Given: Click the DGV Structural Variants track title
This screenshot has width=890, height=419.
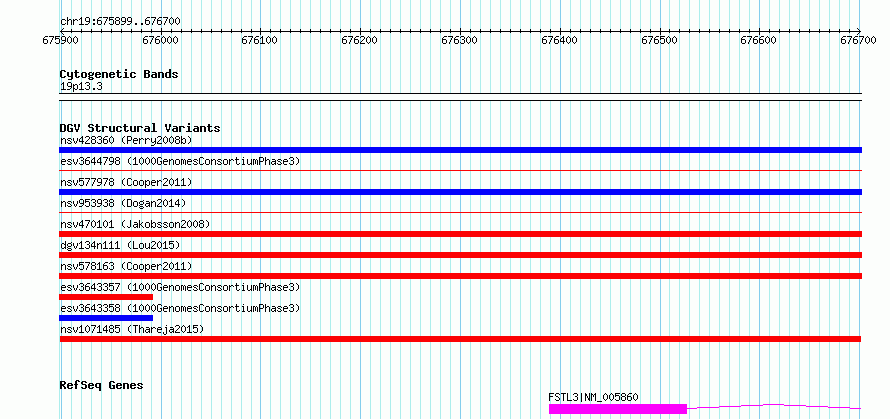Looking at the screenshot, I should point(140,128).
